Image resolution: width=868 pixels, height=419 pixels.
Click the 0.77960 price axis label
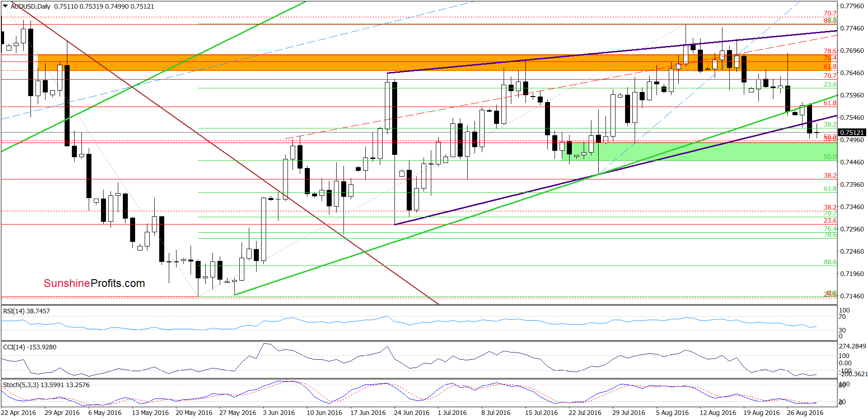tap(852, 6)
